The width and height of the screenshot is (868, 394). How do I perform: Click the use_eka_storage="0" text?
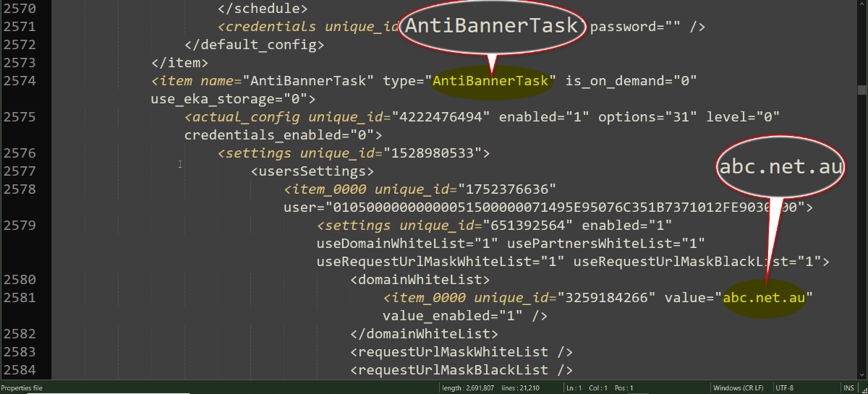pos(229,99)
